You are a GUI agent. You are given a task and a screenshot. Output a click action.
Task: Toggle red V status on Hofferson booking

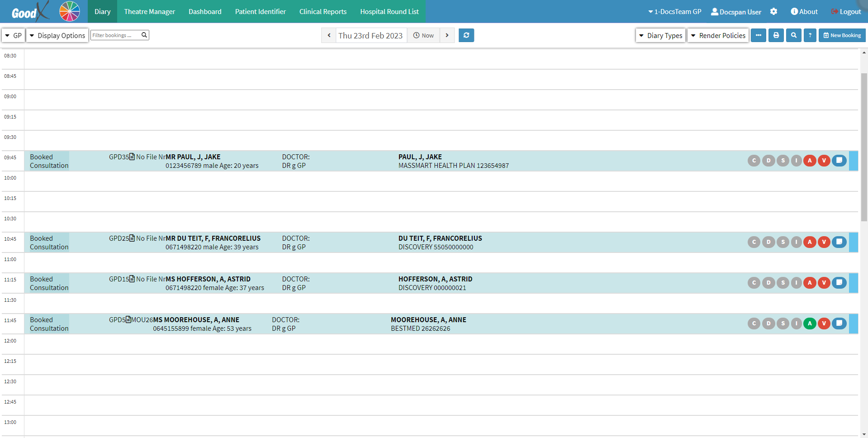tap(824, 283)
